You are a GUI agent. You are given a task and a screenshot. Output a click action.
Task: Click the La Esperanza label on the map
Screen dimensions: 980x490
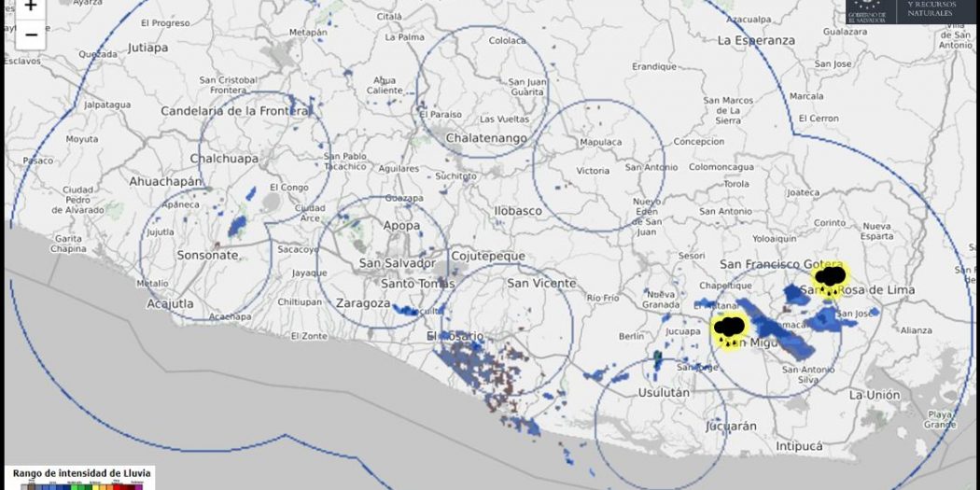pos(756,40)
